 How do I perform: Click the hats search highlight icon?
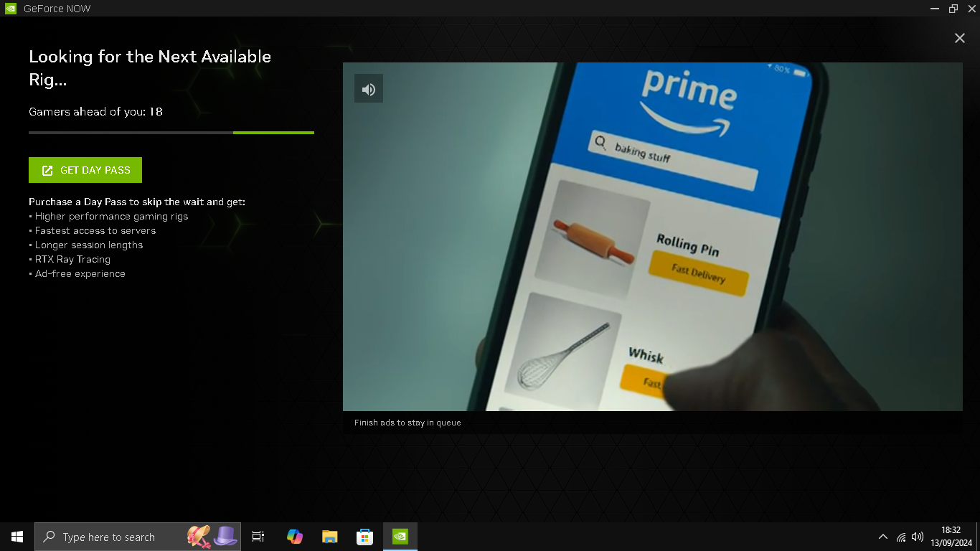(212, 537)
